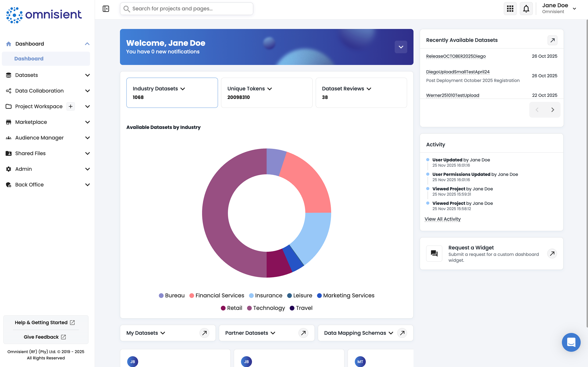Open the Jane Doe account dropdown
The width and height of the screenshot is (588, 367).
coord(574,8)
